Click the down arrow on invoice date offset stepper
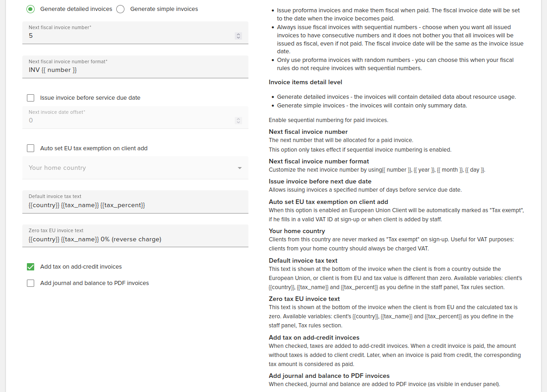Image resolution: width=547 pixels, height=392 pixels. [237, 122]
